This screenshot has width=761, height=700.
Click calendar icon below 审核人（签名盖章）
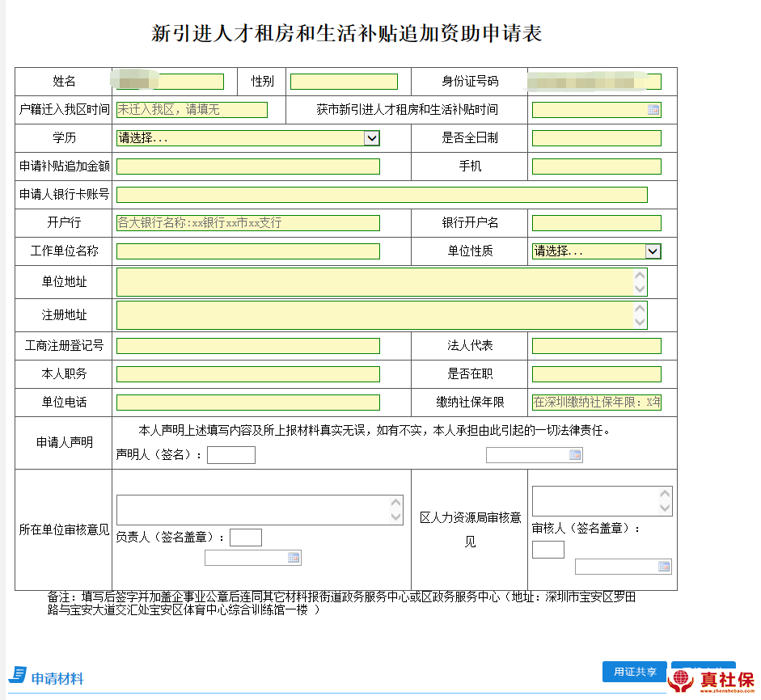click(664, 567)
